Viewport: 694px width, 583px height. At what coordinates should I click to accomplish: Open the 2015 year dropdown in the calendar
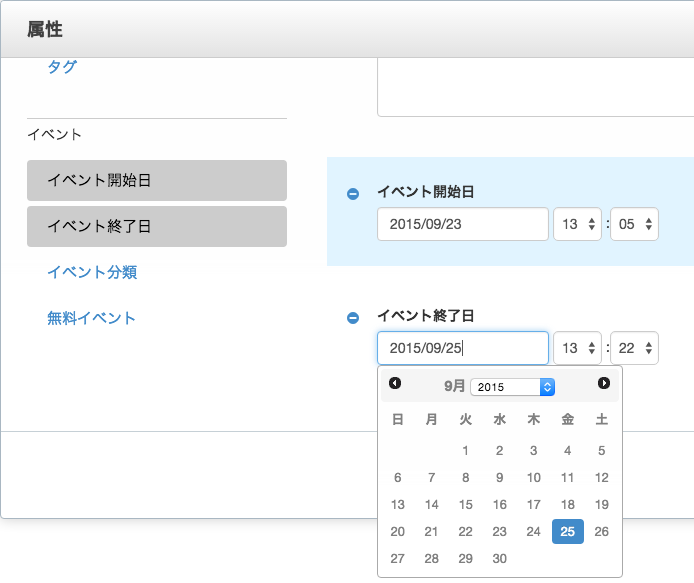coord(512,387)
